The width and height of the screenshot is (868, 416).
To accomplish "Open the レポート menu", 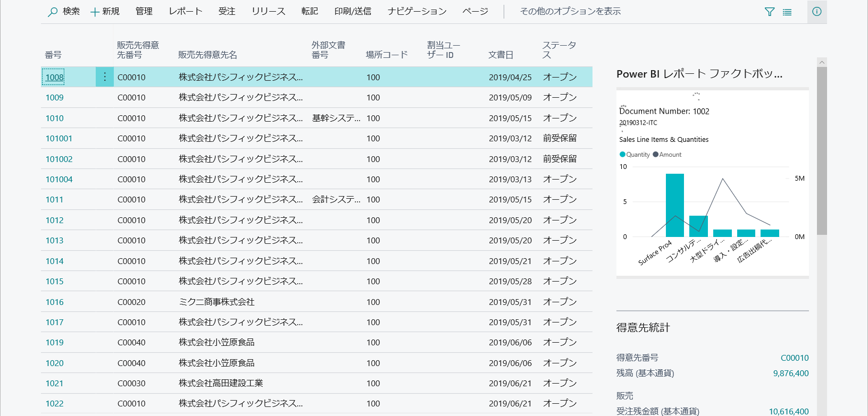I will pos(185,11).
